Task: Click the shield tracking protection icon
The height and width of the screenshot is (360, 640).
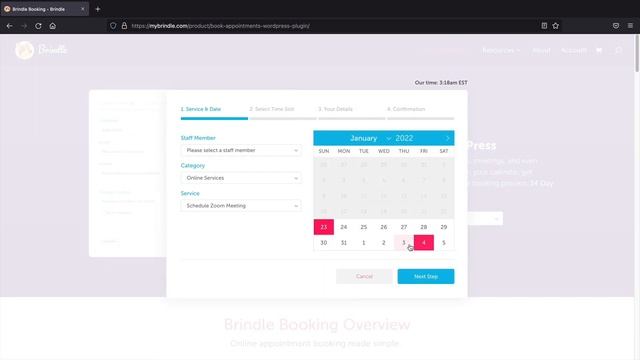Action: pos(113,26)
